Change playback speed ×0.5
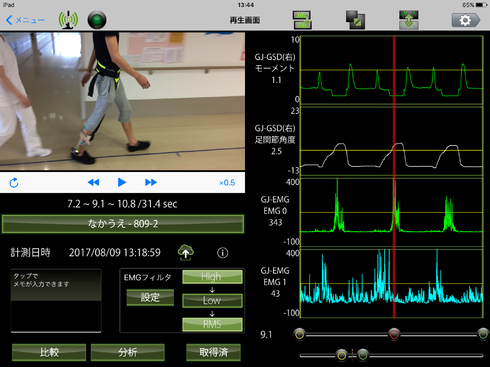This screenshot has height=367, width=490. click(x=227, y=183)
